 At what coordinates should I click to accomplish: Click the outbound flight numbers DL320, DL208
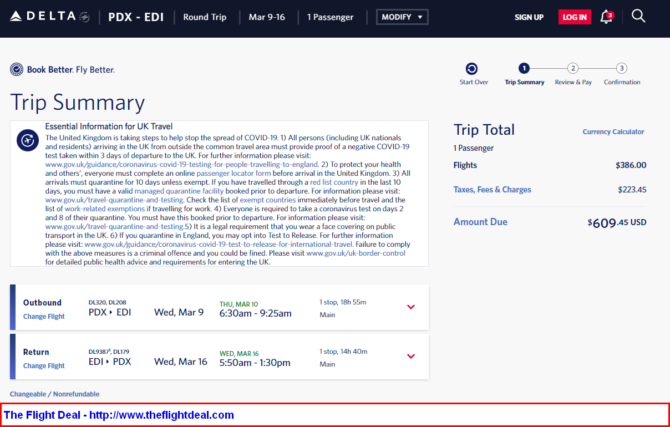[107, 302]
